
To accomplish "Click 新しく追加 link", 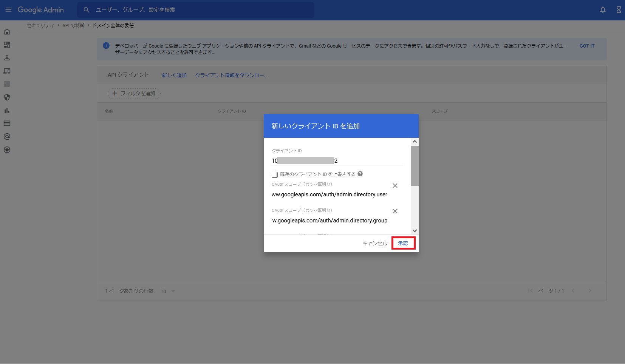I will [174, 75].
